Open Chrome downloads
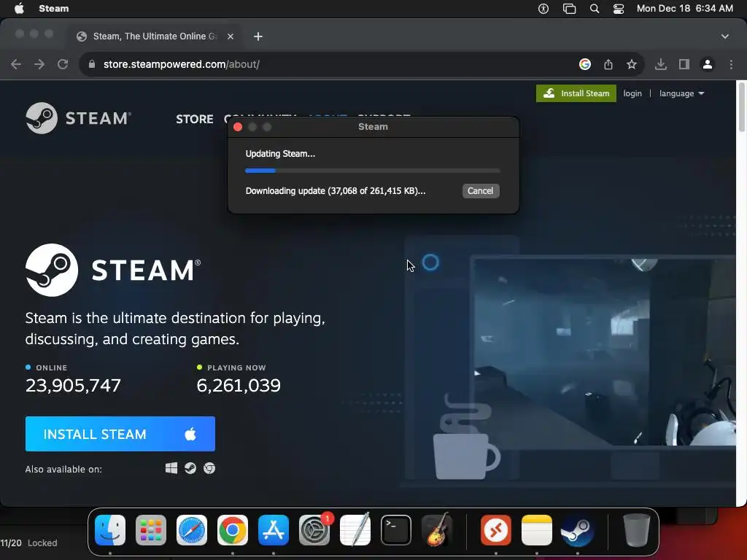The height and width of the screenshot is (560, 747). 661,64
